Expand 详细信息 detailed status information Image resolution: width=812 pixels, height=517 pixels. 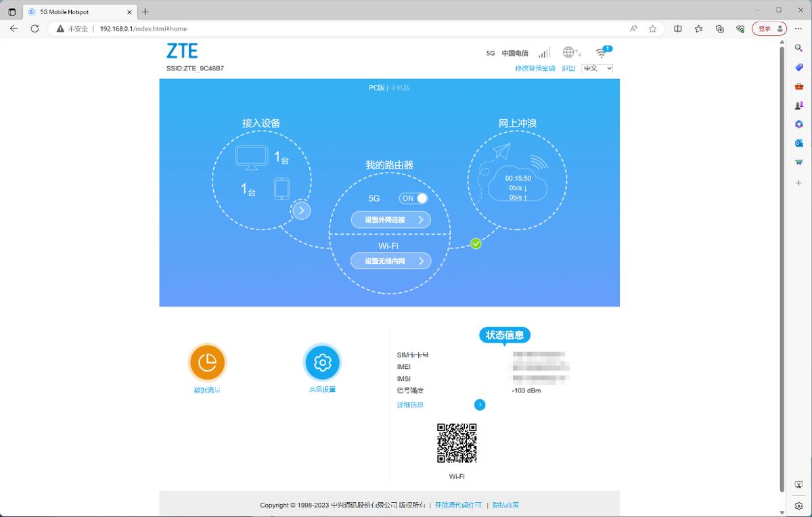[x=410, y=405]
